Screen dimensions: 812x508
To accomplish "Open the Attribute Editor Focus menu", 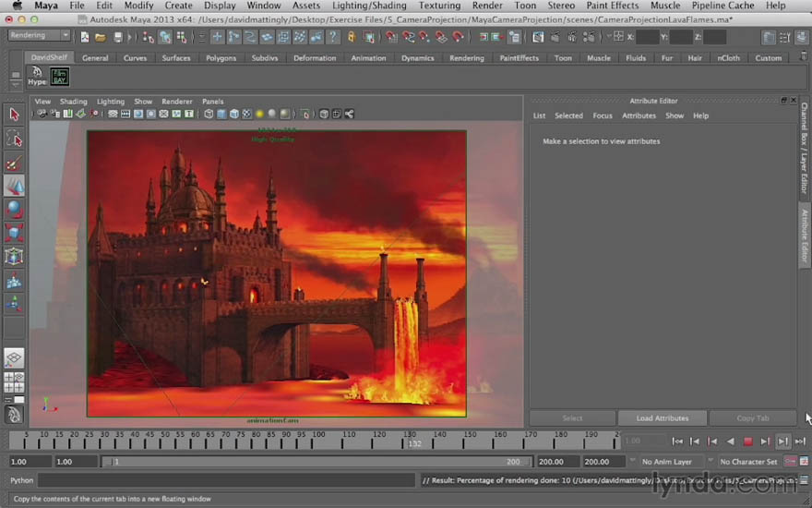I will [x=603, y=115].
